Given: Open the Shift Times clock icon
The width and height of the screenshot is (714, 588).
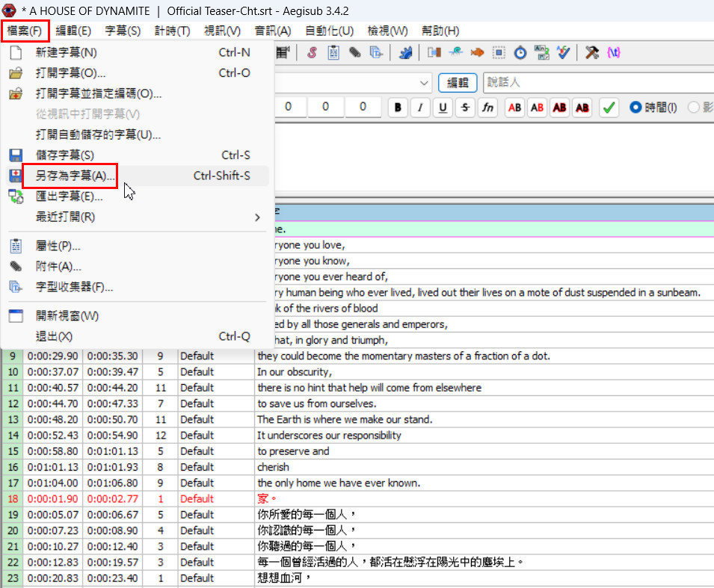Looking at the screenshot, I should coord(520,53).
